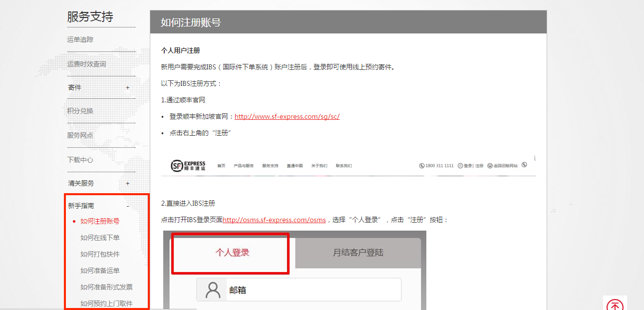The width and height of the screenshot is (644, 310).
Task: Collapse the 新手指南 minus sign
Action: pos(127,206)
